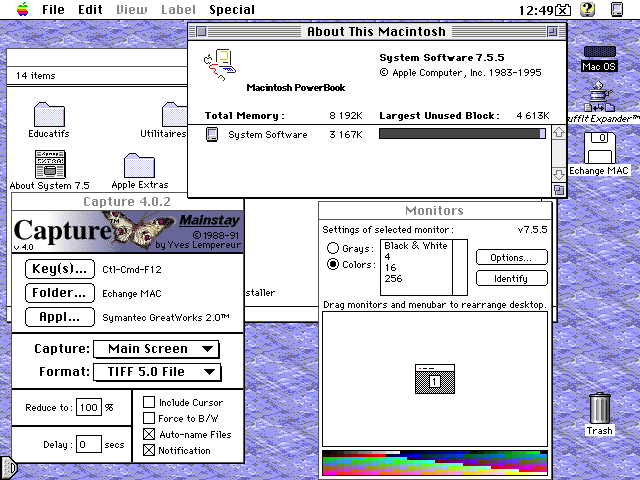The height and width of the screenshot is (480, 640).
Task: Click the dimmed Label menu
Action: pos(178,9)
